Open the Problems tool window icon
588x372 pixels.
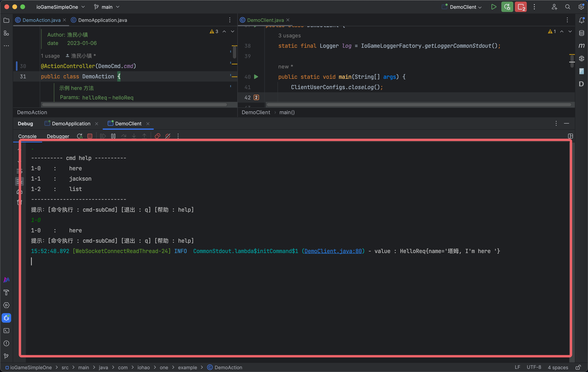pos(6,343)
